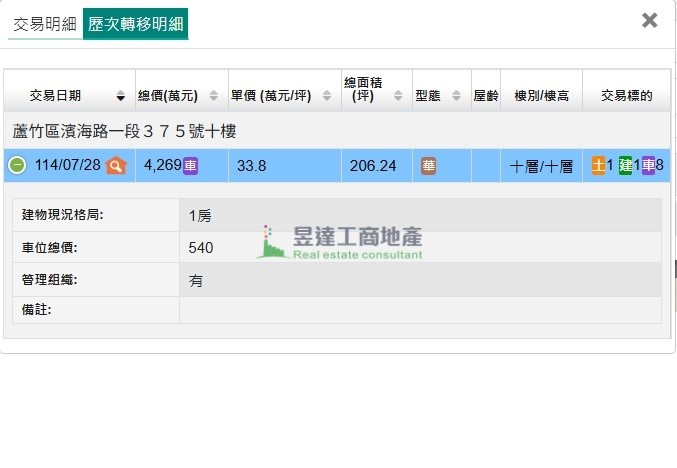Click the 樓別/樓高 column header
This screenshot has width=677, height=468.
coord(541,96)
